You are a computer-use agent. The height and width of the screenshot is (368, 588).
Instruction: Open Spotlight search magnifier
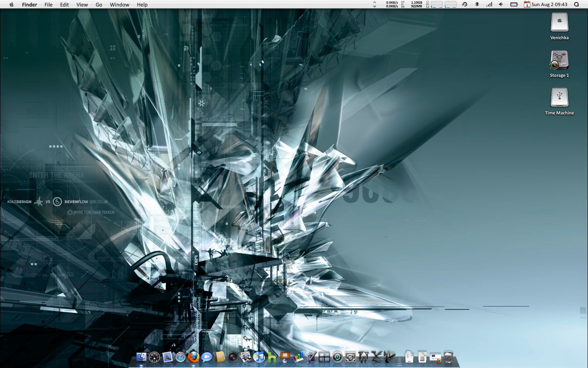[x=577, y=4]
